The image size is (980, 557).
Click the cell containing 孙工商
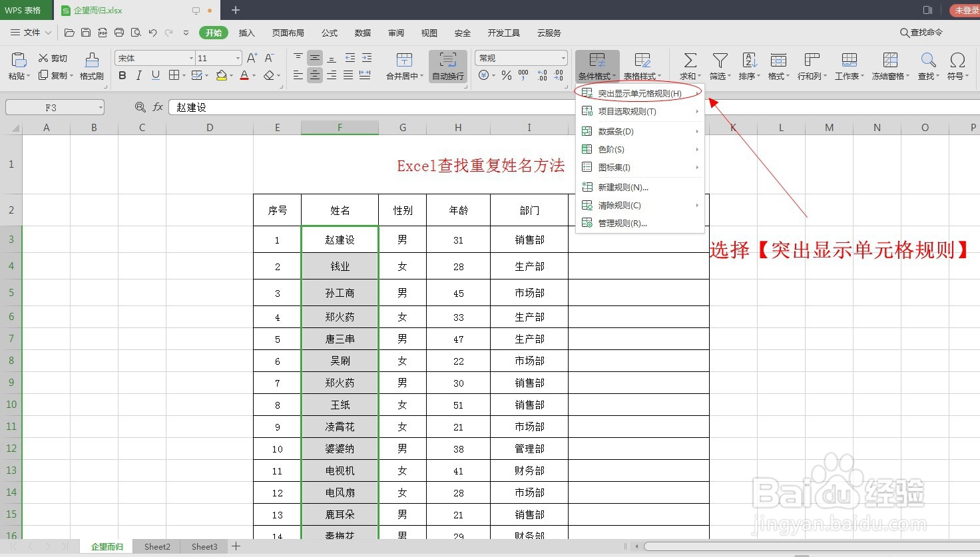point(340,293)
